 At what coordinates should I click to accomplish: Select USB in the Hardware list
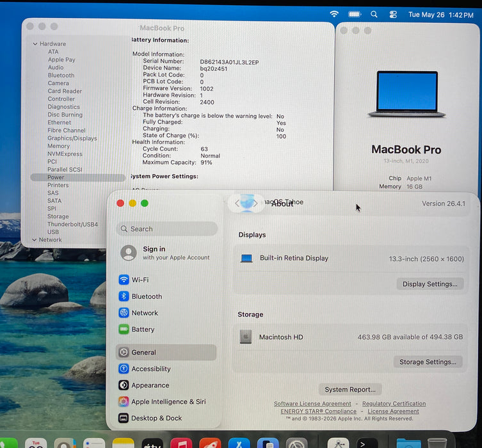coord(53,232)
